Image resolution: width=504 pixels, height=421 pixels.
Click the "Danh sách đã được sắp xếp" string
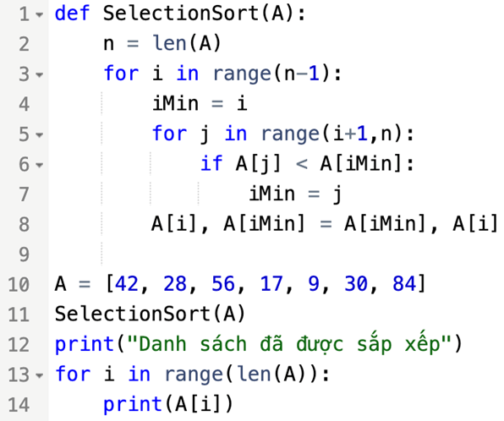(x=289, y=344)
